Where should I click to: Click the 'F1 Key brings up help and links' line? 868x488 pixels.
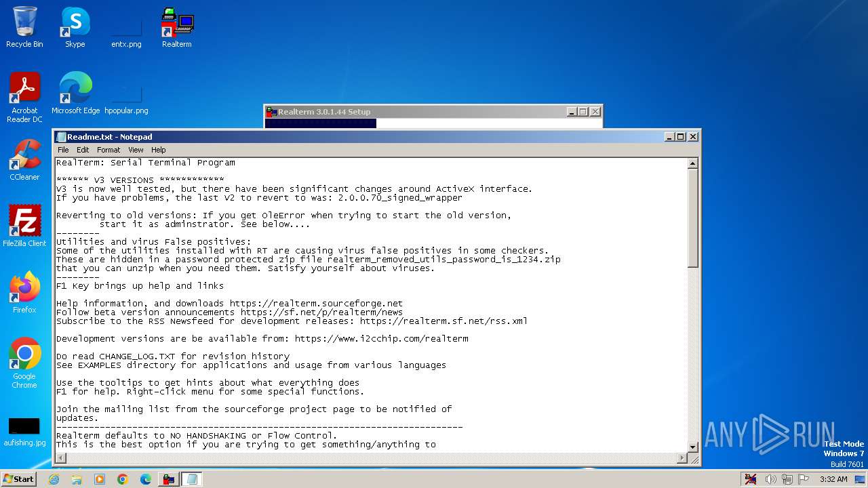tap(140, 286)
